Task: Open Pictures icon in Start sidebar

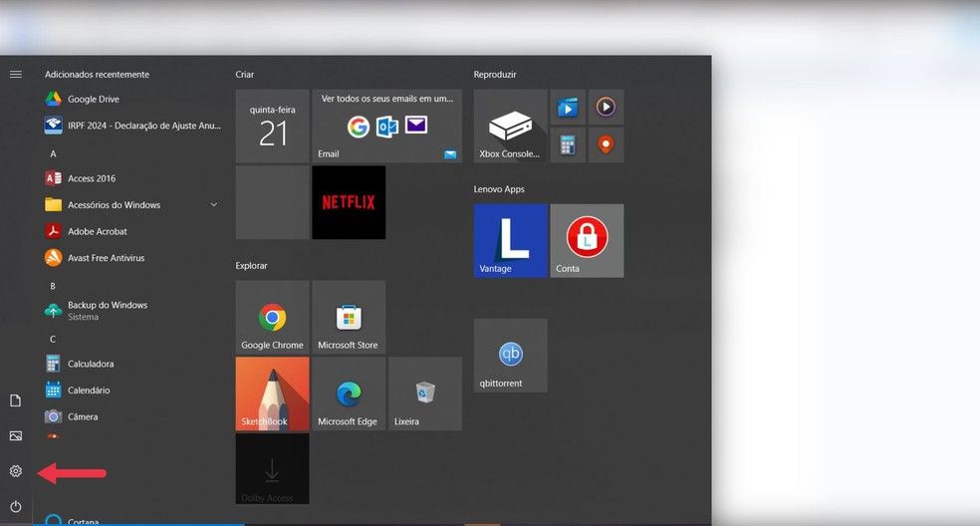Action: coord(16,436)
